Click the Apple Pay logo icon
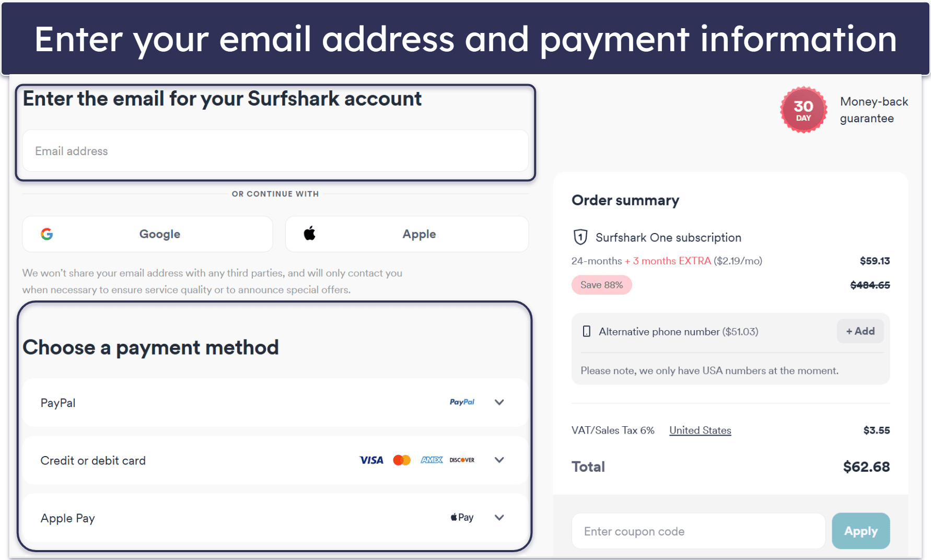This screenshot has height=560, width=931. click(462, 518)
